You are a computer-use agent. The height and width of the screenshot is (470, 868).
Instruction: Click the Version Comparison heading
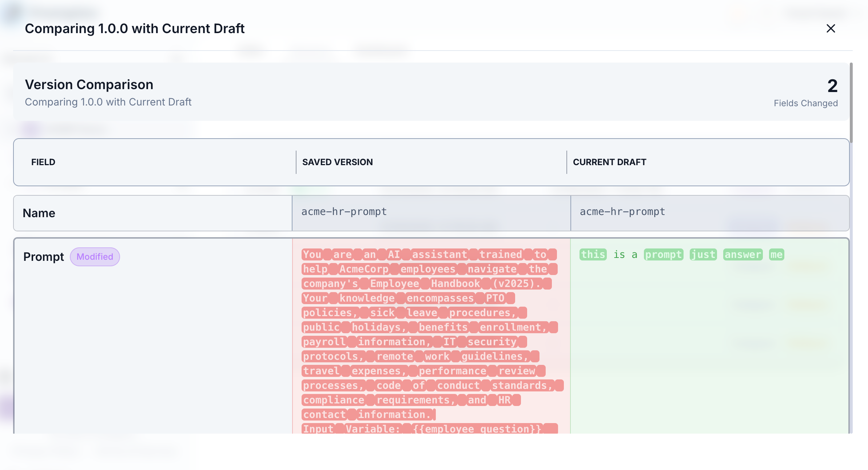(x=89, y=84)
